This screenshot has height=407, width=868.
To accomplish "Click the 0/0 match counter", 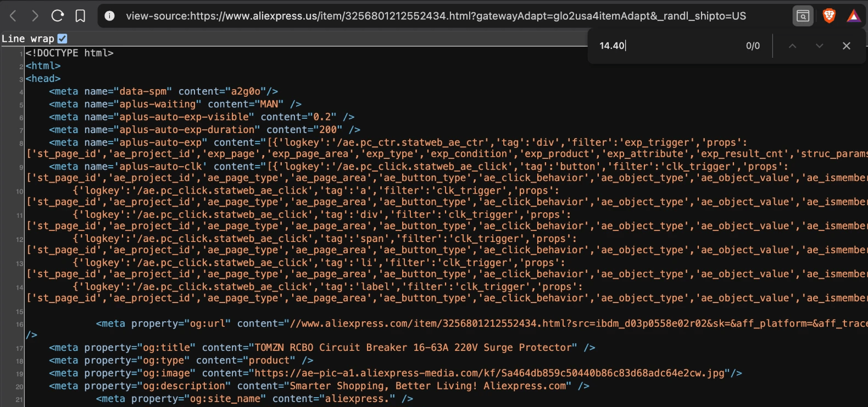I will 753,46.
